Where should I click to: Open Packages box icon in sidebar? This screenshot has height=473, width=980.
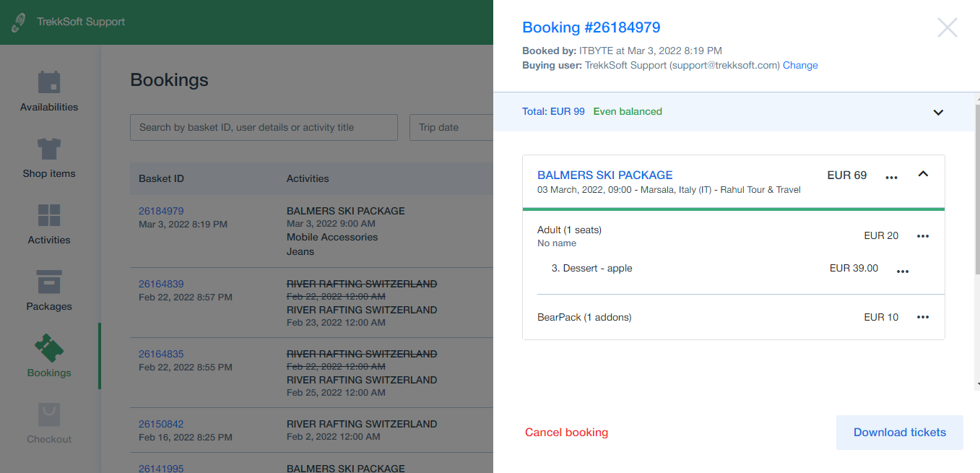click(49, 282)
